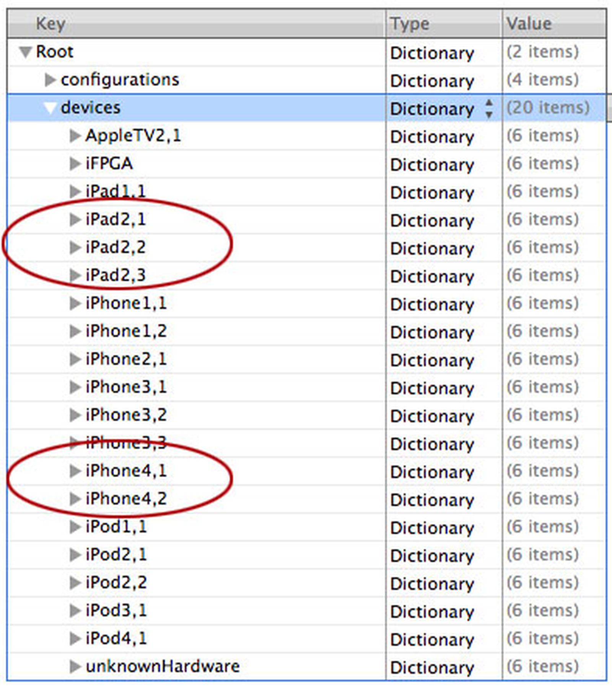Screen dimensions: 612x700
Task: Sort by the Key column header
Action: [50, 24]
